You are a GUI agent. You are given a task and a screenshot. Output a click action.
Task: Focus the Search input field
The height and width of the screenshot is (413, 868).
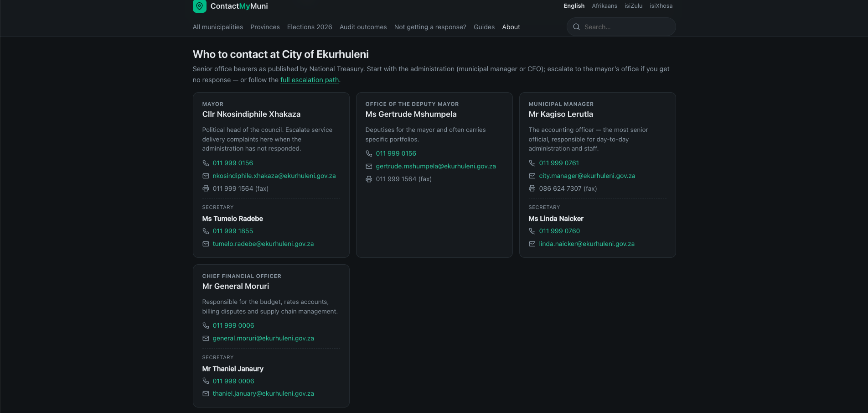point(621,27)
